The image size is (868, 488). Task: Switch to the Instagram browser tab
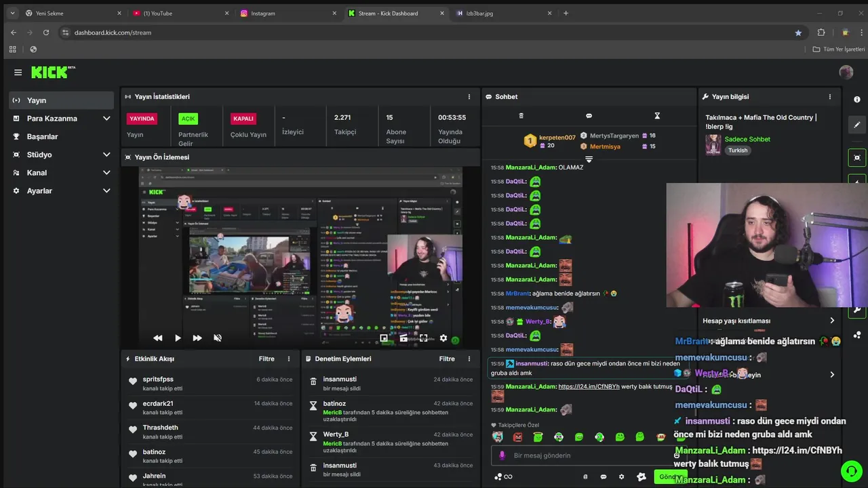(x=288, y=13)
